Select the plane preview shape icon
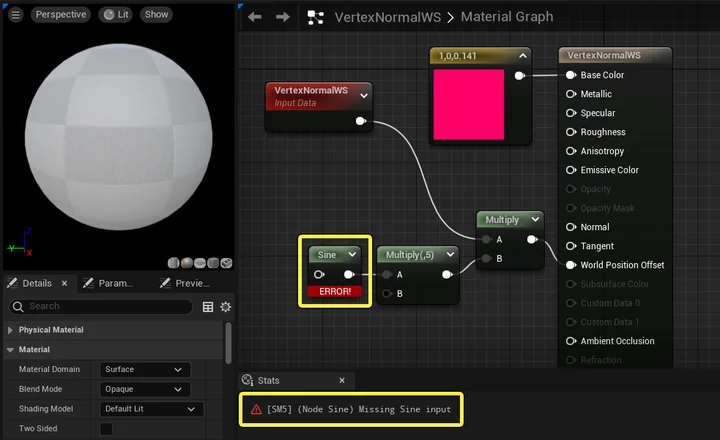Viewport: 720px width, 440px height. pyautogui.click(x=200, y=263)
